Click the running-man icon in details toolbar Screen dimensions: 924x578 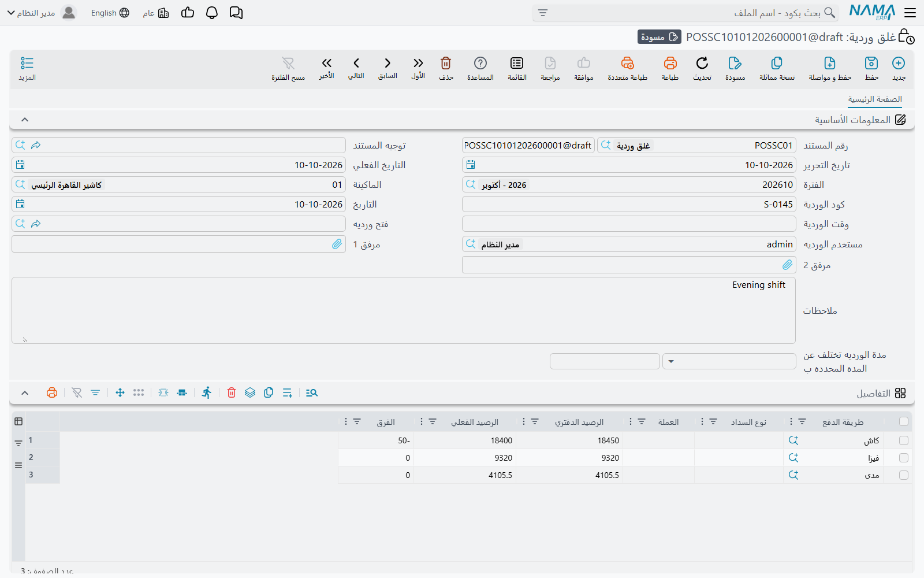207,393
